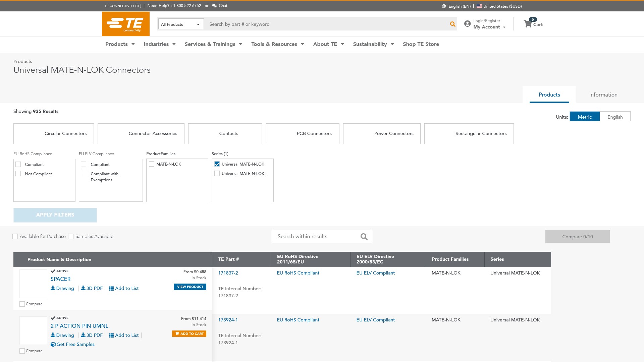Open Rectangular Connectors category
Viewport: 644px width, 362px height.
click(x=469, y=134)
